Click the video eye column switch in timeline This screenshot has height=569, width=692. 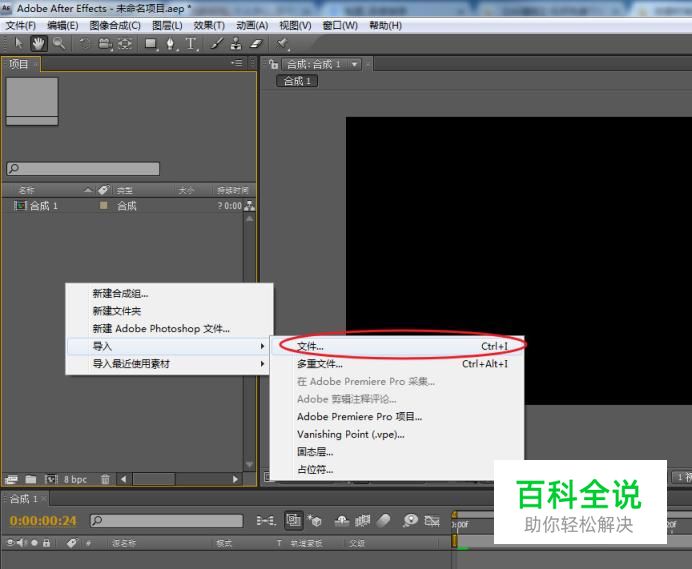click(x=11, y=543)
